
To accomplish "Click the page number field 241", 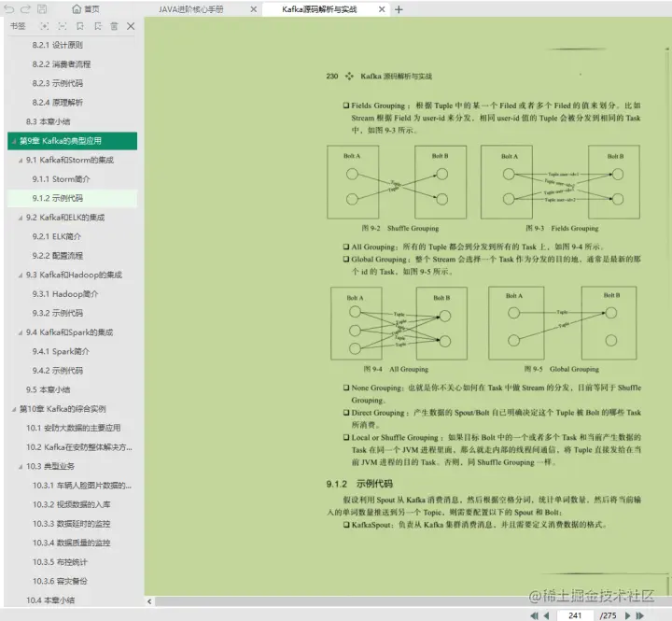I will (x=575, y=615).
